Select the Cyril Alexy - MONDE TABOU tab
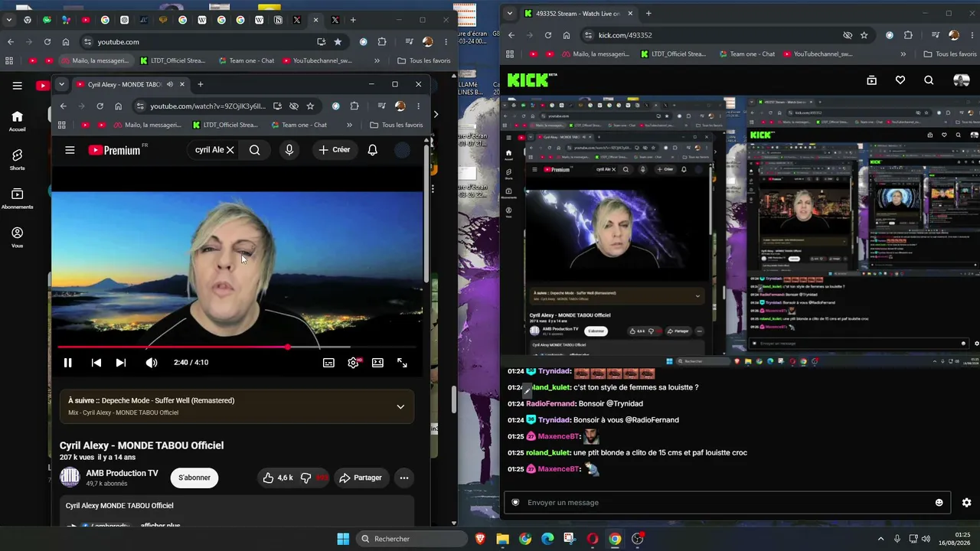Image resolution: width=980 pixels, height=551 pixels. 130,84
